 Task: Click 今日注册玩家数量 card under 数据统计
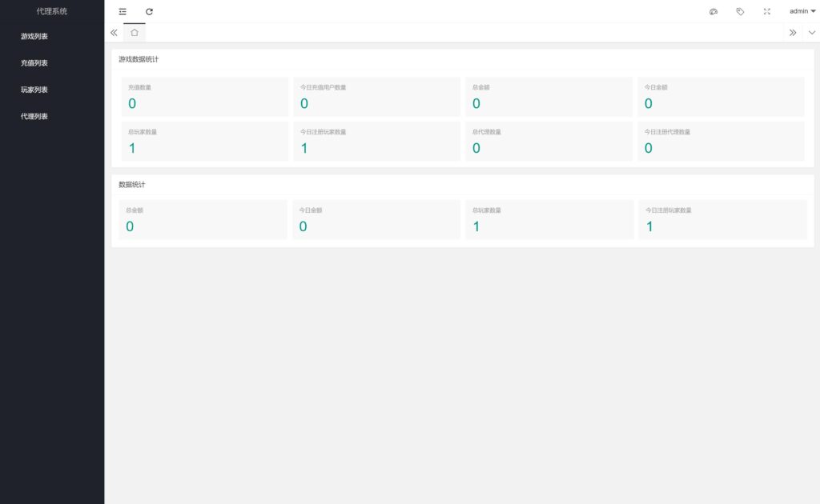tap(722, 220)
